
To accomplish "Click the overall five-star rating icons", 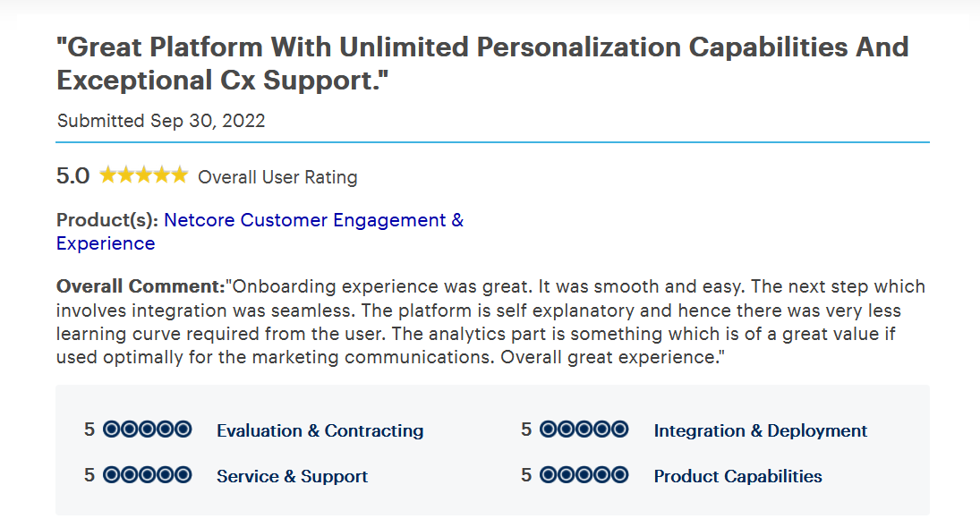I will (143, 174).
